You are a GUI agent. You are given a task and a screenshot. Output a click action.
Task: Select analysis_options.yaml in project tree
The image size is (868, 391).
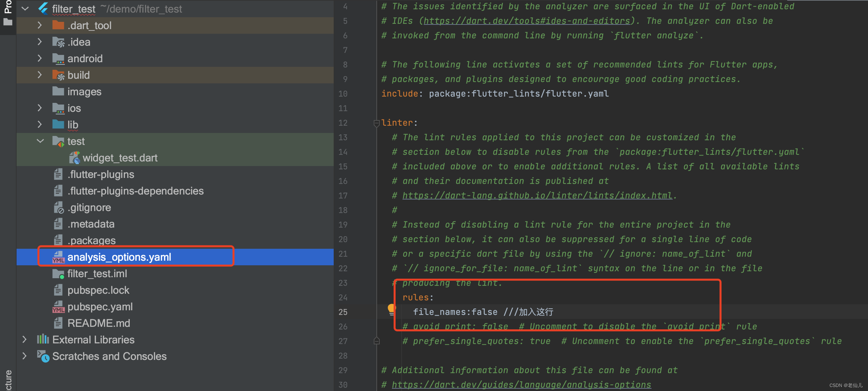click(119, 257)
